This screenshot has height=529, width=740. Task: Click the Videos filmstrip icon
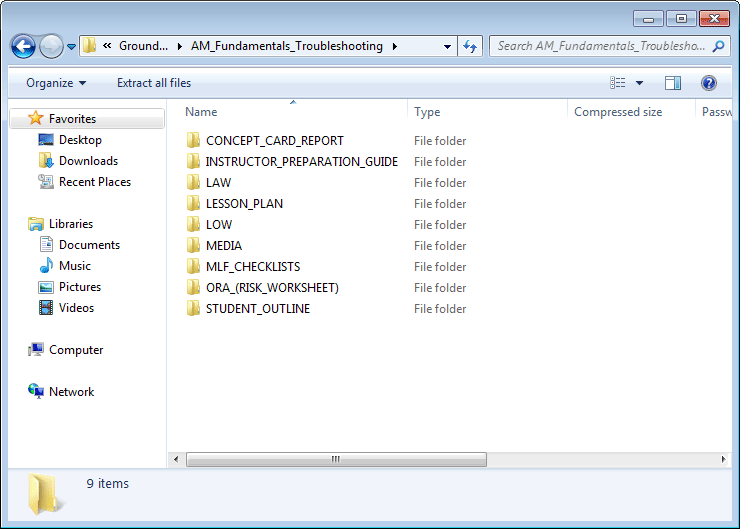(46, 308)
